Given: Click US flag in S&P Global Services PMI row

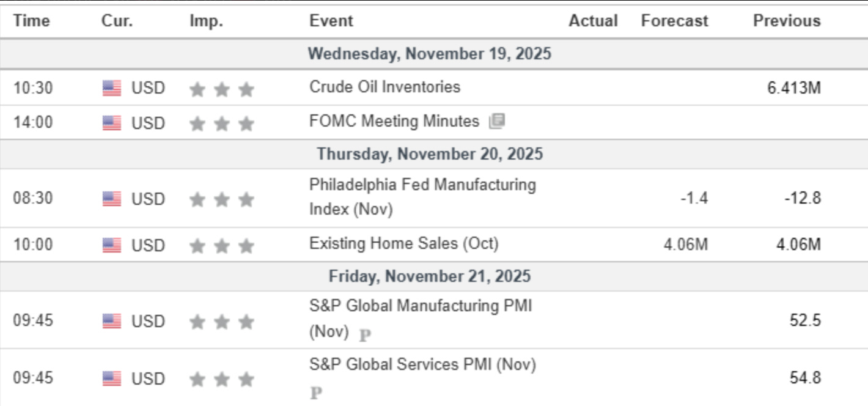Looking at the screenshot, I should click(x=112, y=379).
